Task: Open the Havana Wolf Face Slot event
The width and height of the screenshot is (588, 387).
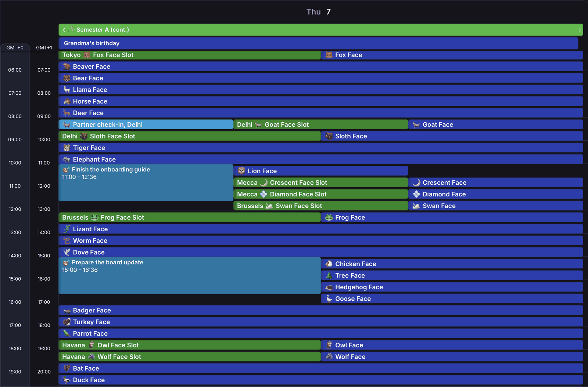Action: [x=190, y=357]
